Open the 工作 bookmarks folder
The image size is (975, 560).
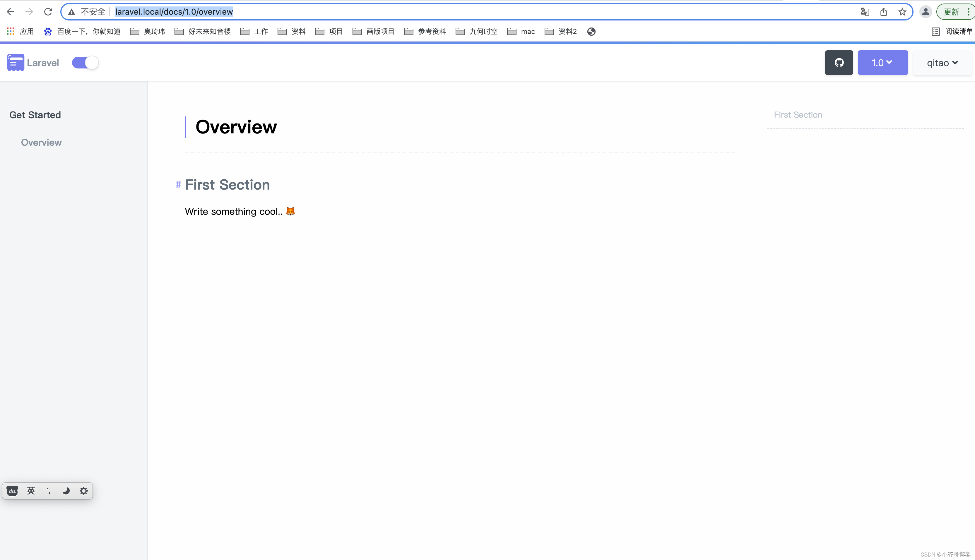coord(254,32)
